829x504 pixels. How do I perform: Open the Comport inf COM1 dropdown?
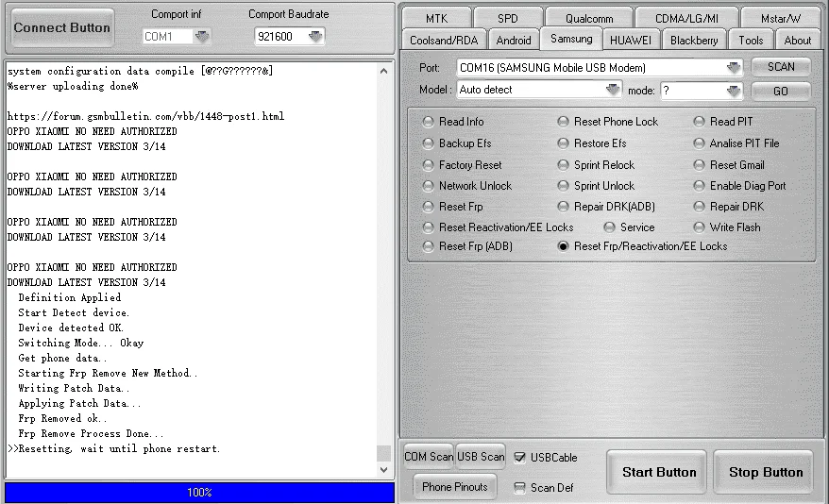click(x=201, y=37)
